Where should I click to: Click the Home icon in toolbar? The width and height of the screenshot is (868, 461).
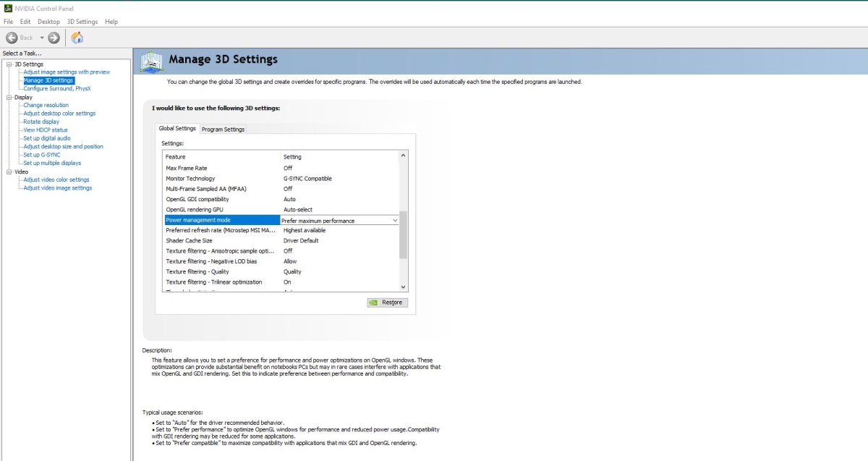pyautogui.click(x=77, y=38)
